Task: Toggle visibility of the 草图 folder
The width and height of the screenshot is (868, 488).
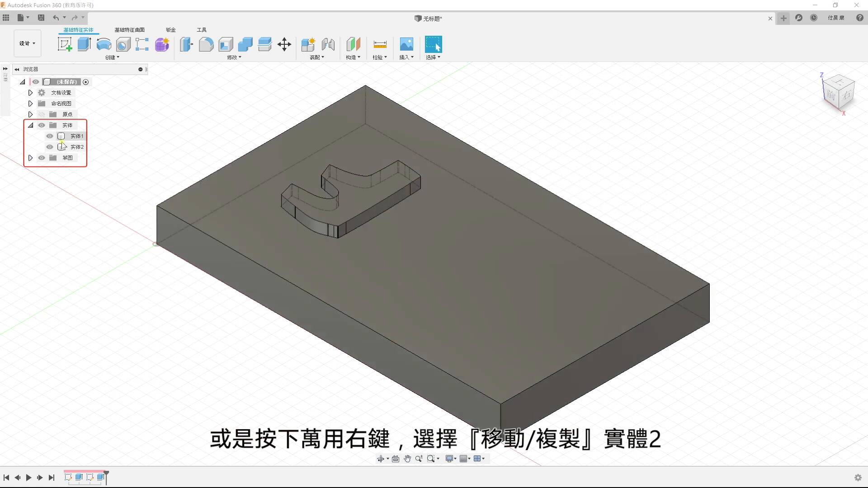Action: coord(42,158)
